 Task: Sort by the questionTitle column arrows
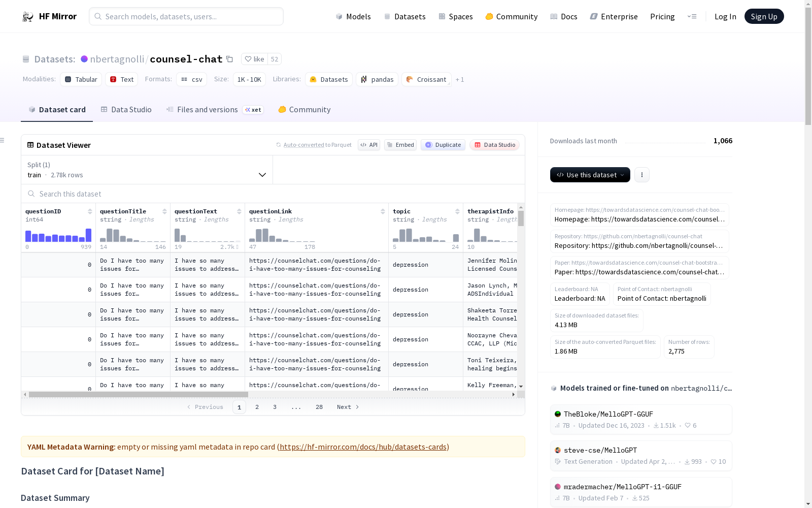164,211
